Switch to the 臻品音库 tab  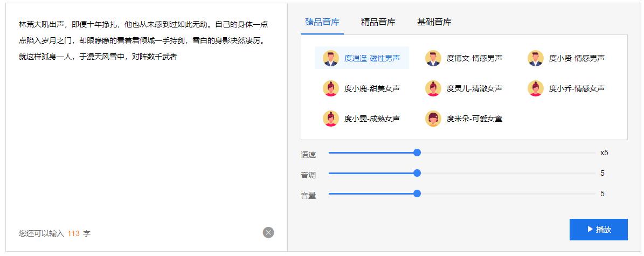click(322, 22)
